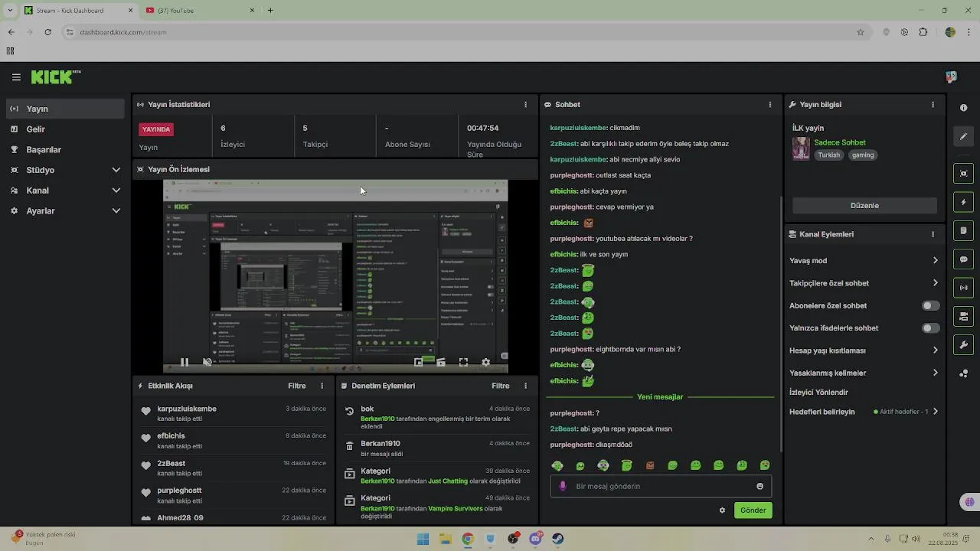Click the chat message input field

pos(661,486)
